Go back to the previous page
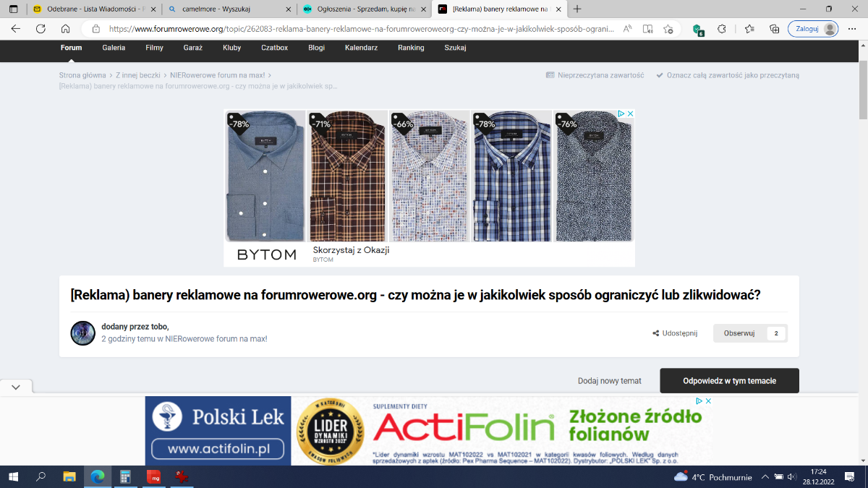 click(16, 29)
